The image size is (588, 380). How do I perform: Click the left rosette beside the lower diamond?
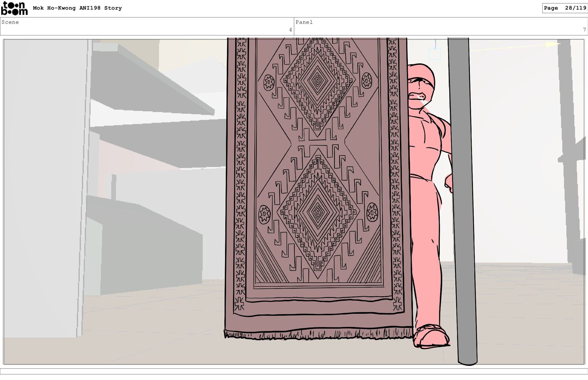pos(264,214)
